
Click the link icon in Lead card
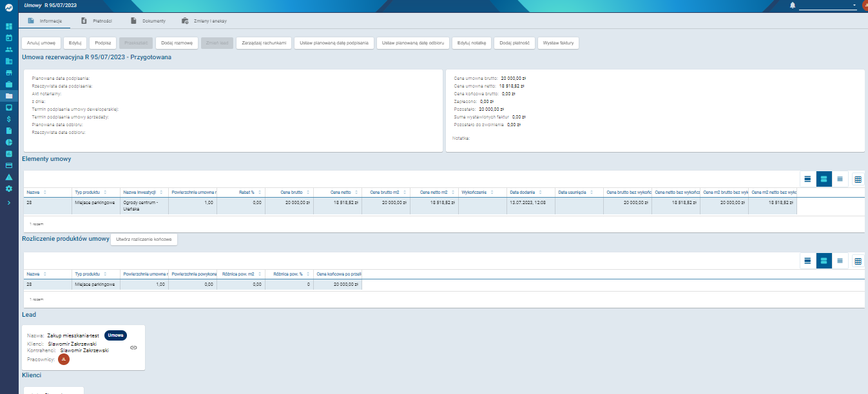[x=133, y=348]
